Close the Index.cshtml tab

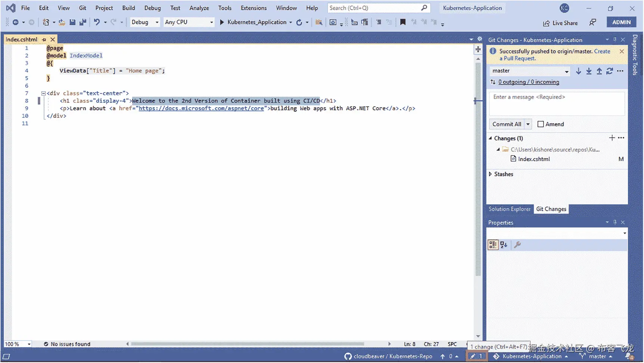(x=53, y=39)
